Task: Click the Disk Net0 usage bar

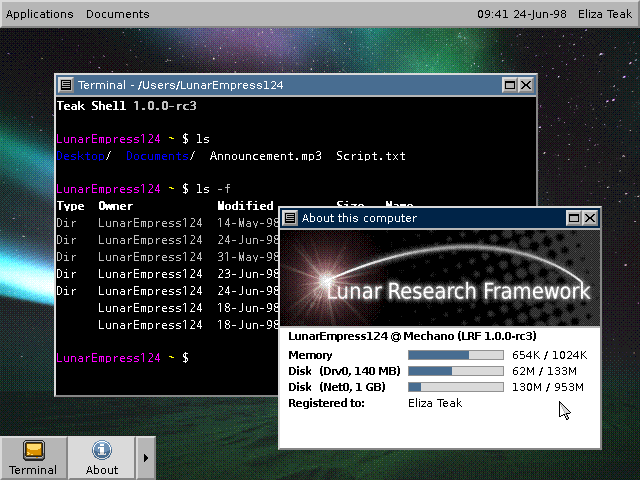Action: (x=456, y=387)
